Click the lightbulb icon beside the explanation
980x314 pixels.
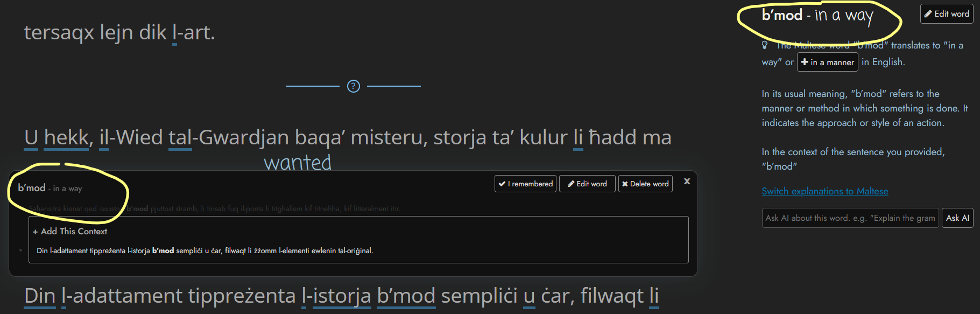(765, 45)
